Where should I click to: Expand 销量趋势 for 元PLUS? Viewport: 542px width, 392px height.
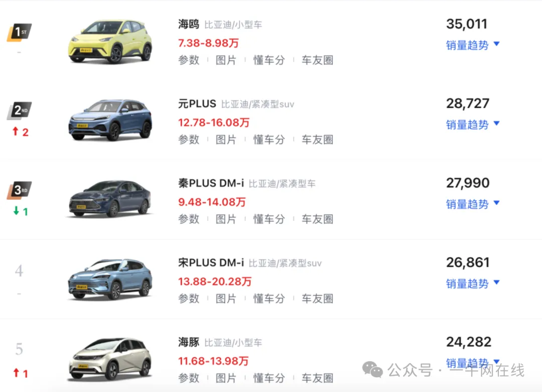pos(473,124)
